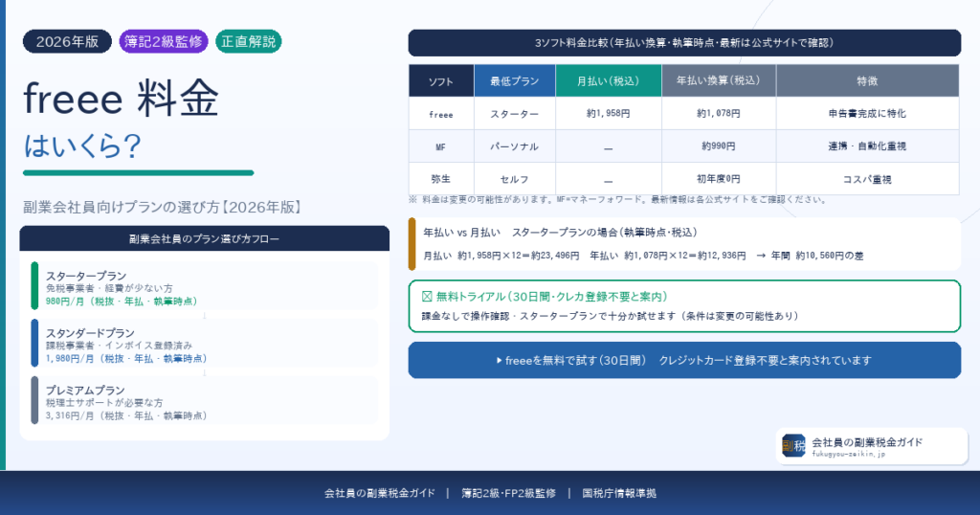Select the 約1,078円 table cell

719,114
